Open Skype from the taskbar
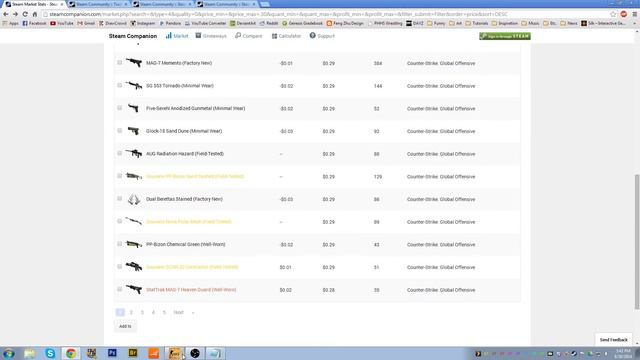This screenshot has width=640, height=360. (x=50, y=353)
